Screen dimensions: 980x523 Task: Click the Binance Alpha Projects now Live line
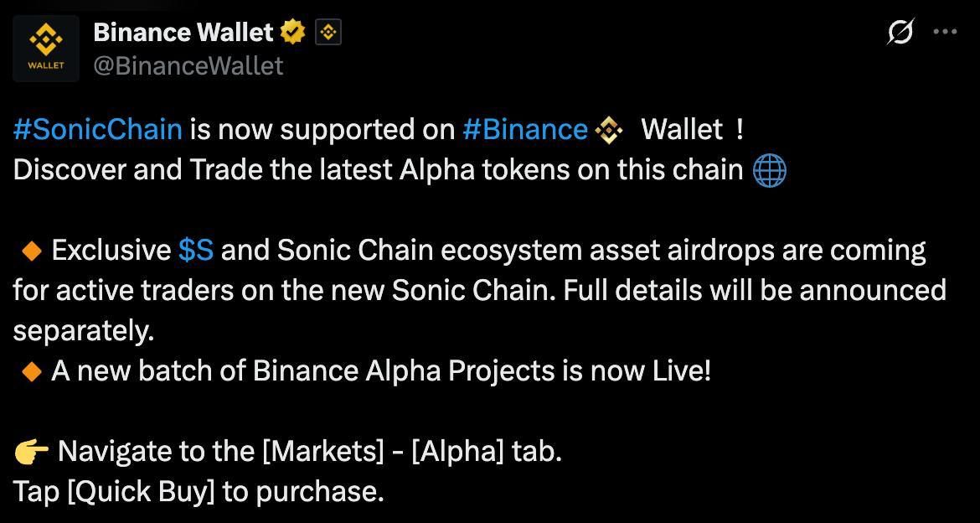(x=381, y=371)
